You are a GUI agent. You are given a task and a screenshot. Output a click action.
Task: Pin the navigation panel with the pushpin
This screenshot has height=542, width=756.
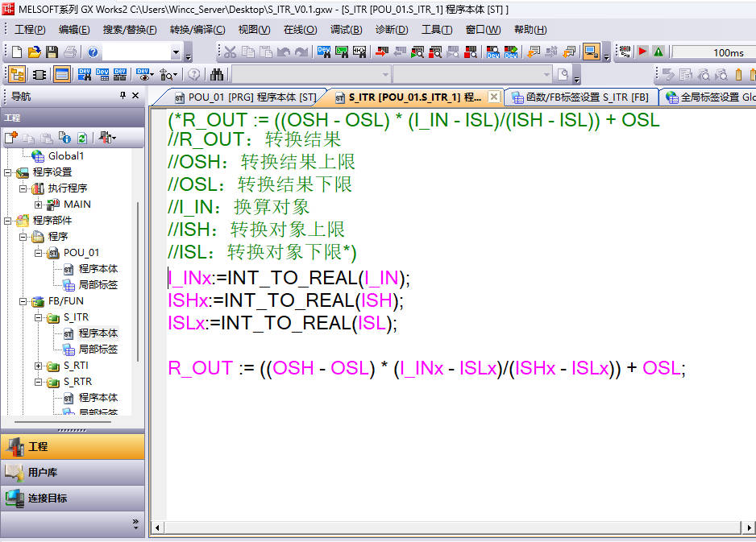point(123,96)
